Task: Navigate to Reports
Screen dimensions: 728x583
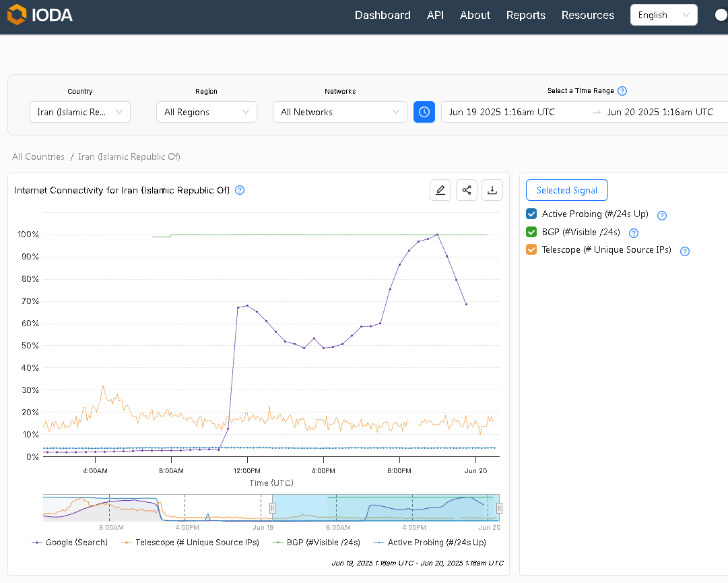Action: [x=525, y=15]
